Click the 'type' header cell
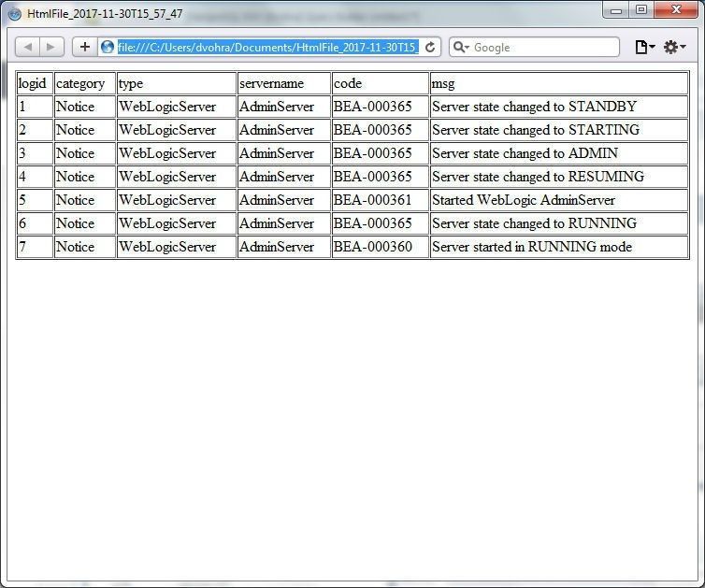 click(x=176, y=83)
